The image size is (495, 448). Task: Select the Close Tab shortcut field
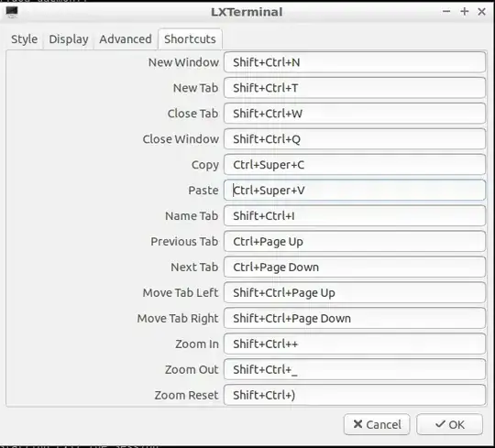(x=355, y=114)
